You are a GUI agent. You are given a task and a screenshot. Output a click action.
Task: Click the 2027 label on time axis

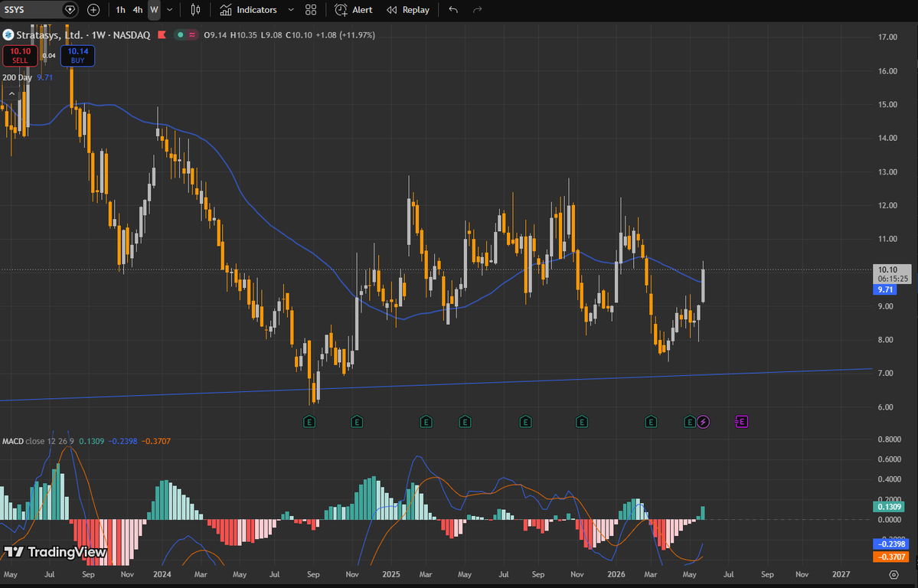(x=841, y=574)
